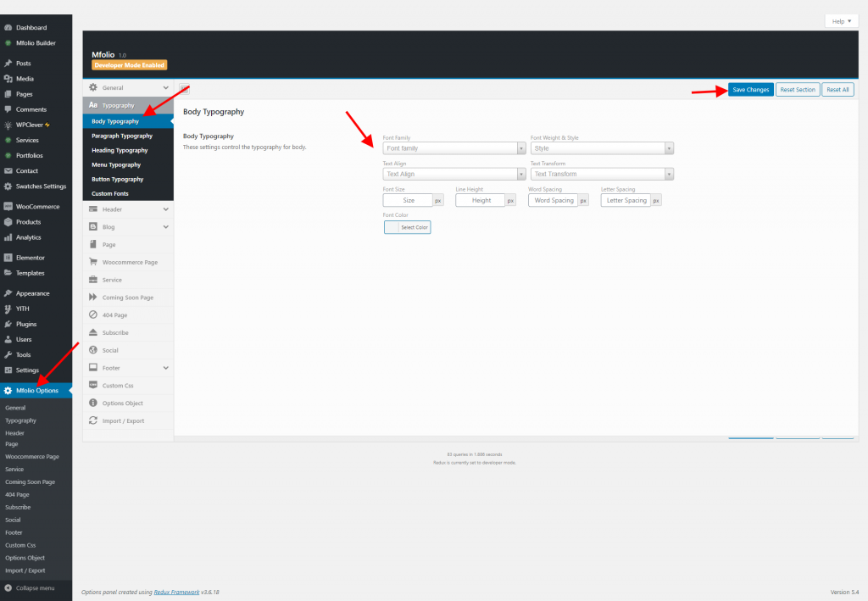Viewport: 868px width, 601px height.
Task: Click the 404 Page icon in options panel
Action: [93, 315]
